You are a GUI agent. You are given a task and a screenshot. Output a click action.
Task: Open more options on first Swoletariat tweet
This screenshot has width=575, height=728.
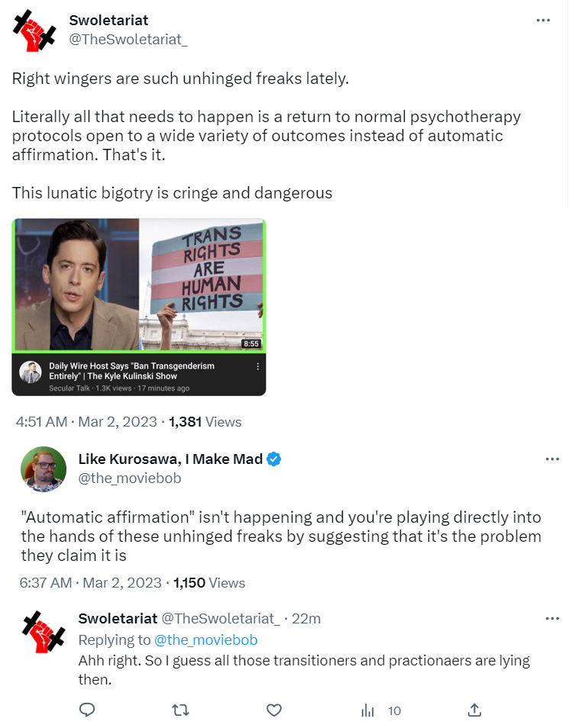pyautogui.click(x=543, y=21)
